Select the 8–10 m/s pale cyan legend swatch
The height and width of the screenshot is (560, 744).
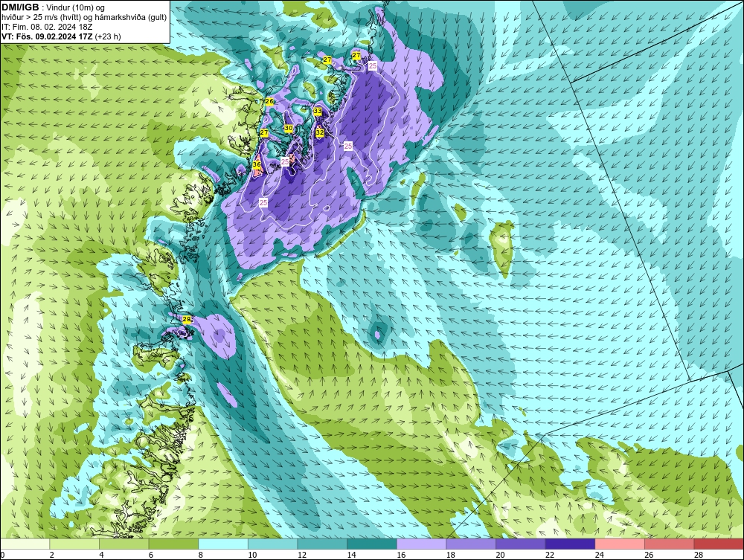(223, 544)
